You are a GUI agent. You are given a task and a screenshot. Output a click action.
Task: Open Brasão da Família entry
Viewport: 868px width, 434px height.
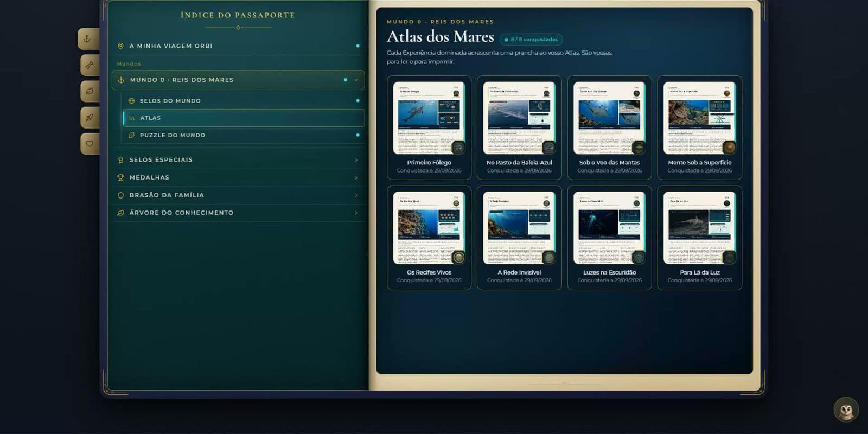coord(238,195)
